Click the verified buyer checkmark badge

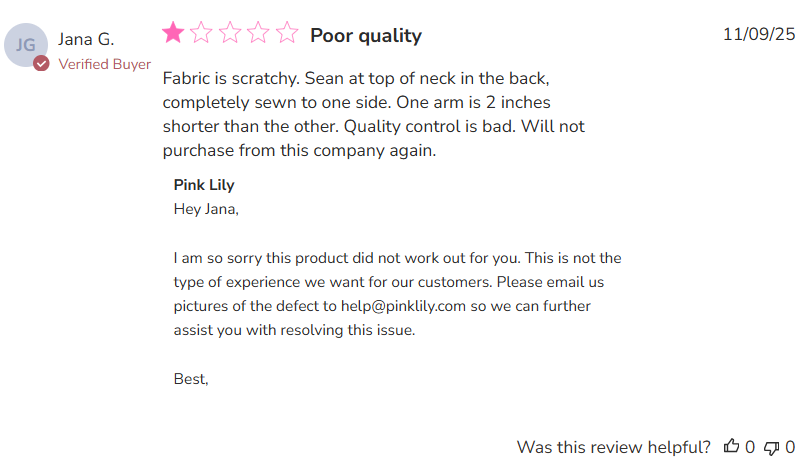pyautogui.click(x=41, y=64)
